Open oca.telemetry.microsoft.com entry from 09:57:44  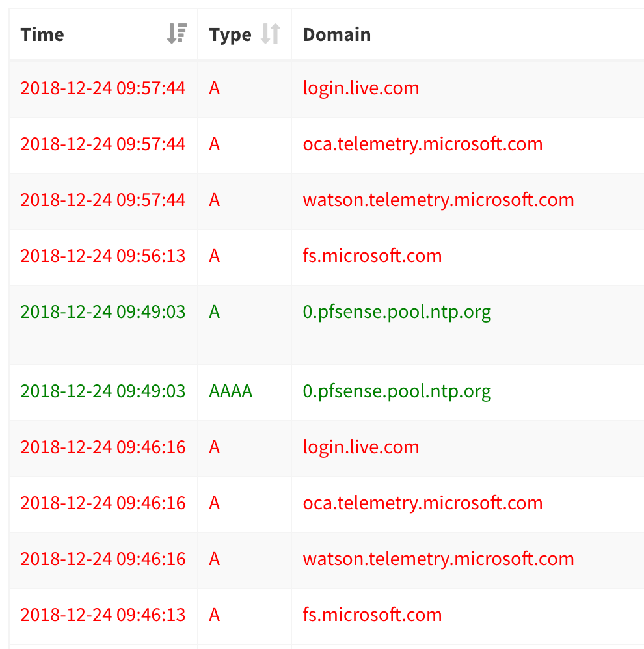point(423,144)
